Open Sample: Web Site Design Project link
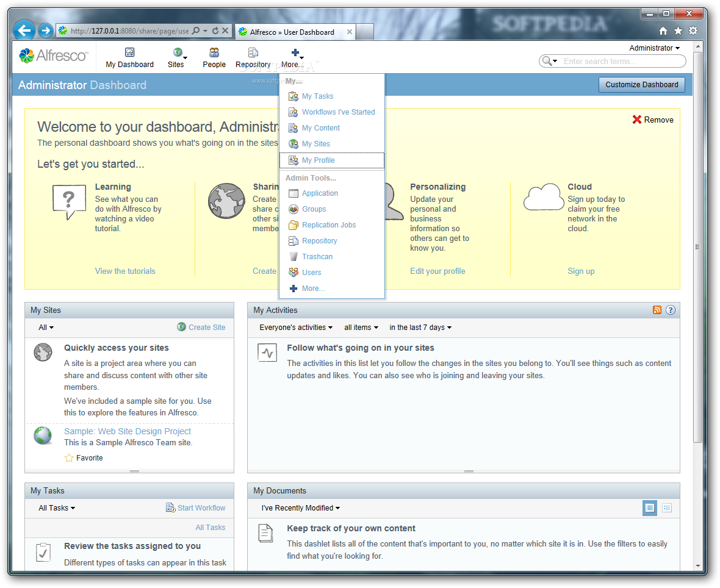Viewport: 720px width, 588px height. [127, 431]
